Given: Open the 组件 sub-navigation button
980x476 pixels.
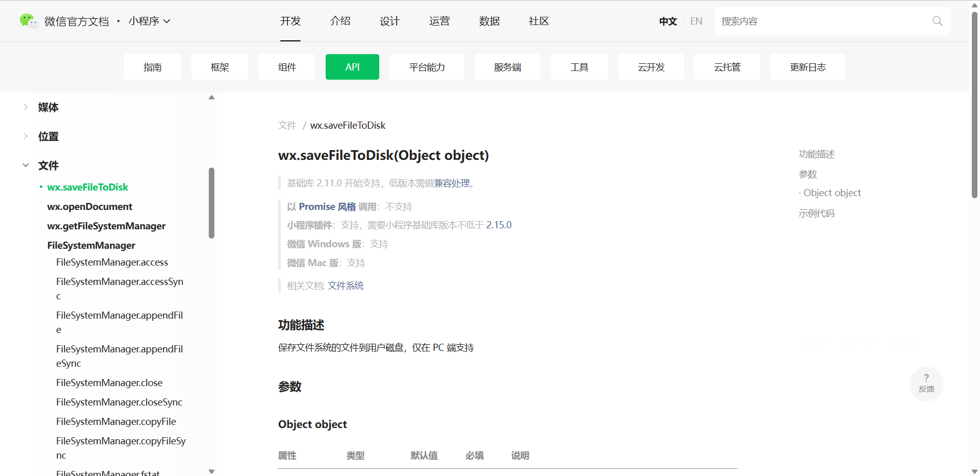Looking at the screenshot, I should tap(287, 67).
